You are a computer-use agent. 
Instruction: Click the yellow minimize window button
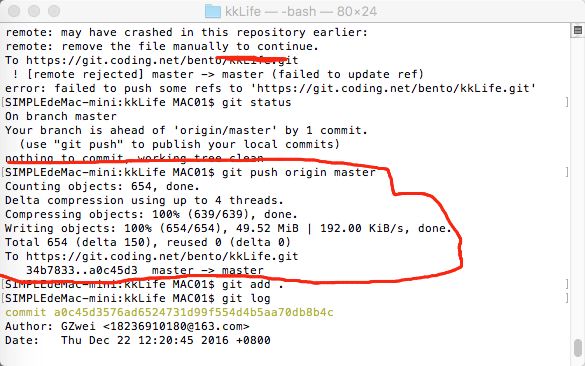[x=34, y=11]
